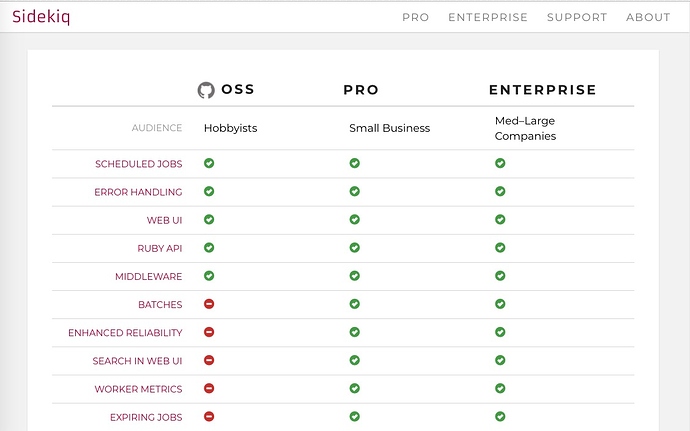This screenshot has width=690, height=431.
Task: Click Enterprise green check for Ruby API
Action: (500, 248)
